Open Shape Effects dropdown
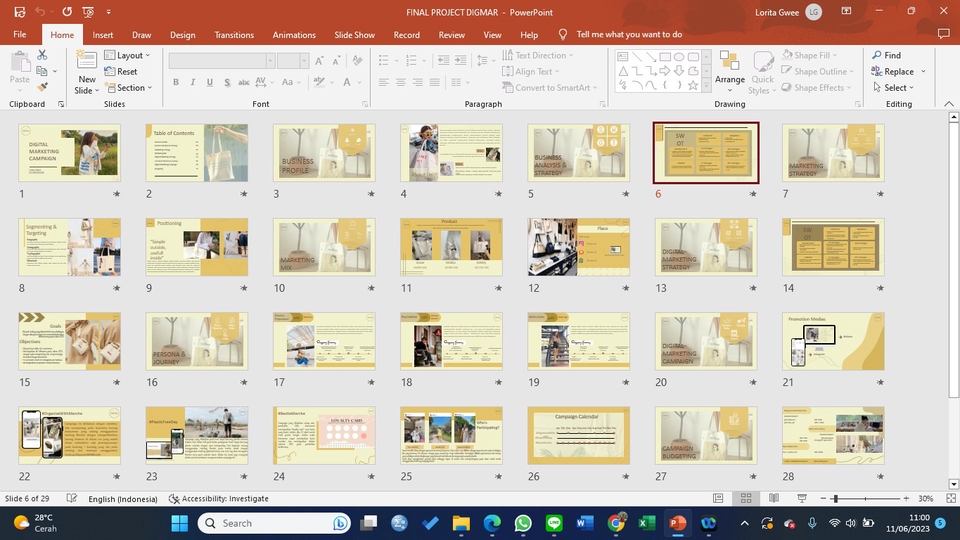 (817, 88)
